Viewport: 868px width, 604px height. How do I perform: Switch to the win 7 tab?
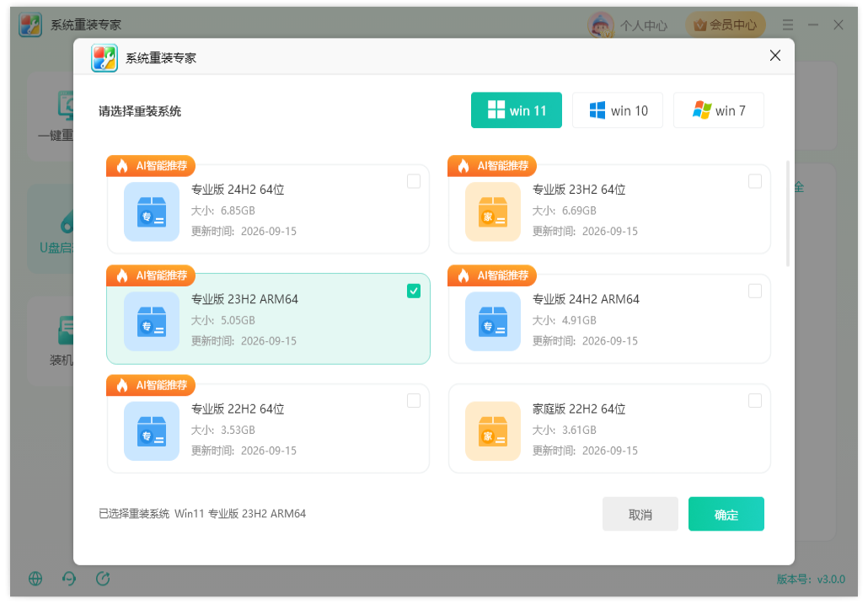coord(719,110)
